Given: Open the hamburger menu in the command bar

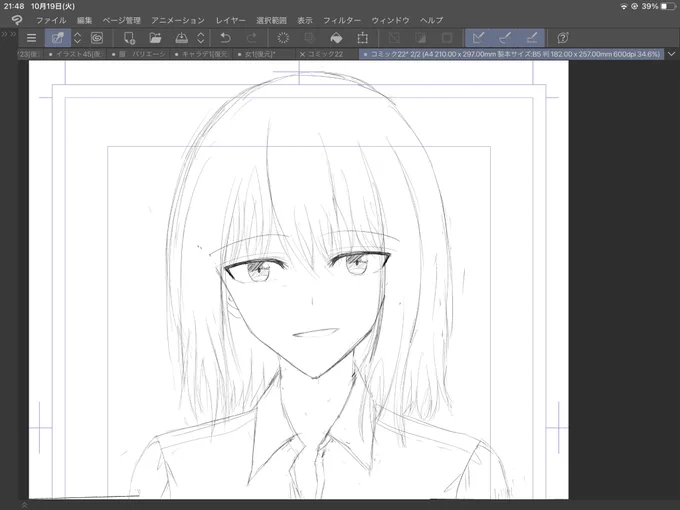Looking at the screenshot, I should point(31,38).
